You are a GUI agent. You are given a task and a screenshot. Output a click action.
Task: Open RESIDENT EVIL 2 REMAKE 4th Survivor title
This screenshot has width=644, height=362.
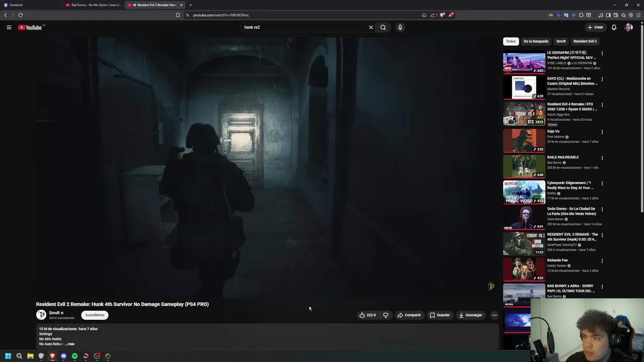pos(573,237)
